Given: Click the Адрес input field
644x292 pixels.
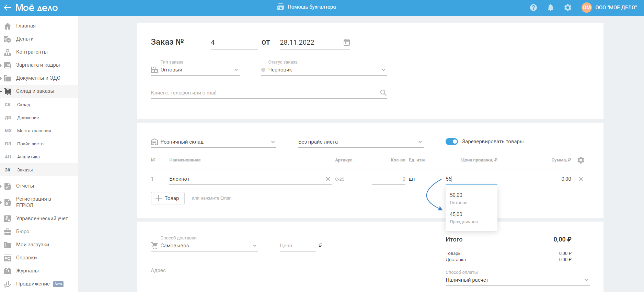Looking at the screenshot, I should point(259,270).
